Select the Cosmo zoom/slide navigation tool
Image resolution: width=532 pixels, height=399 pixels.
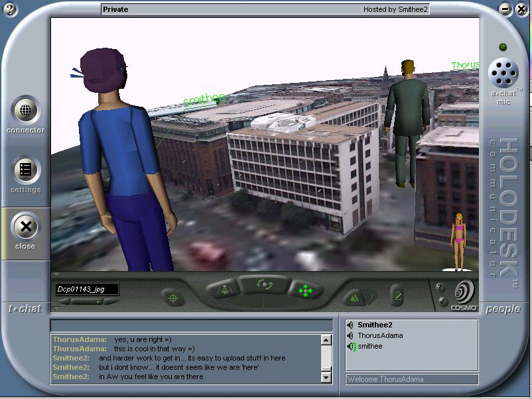pyautogui.click(x=225, y=289)
